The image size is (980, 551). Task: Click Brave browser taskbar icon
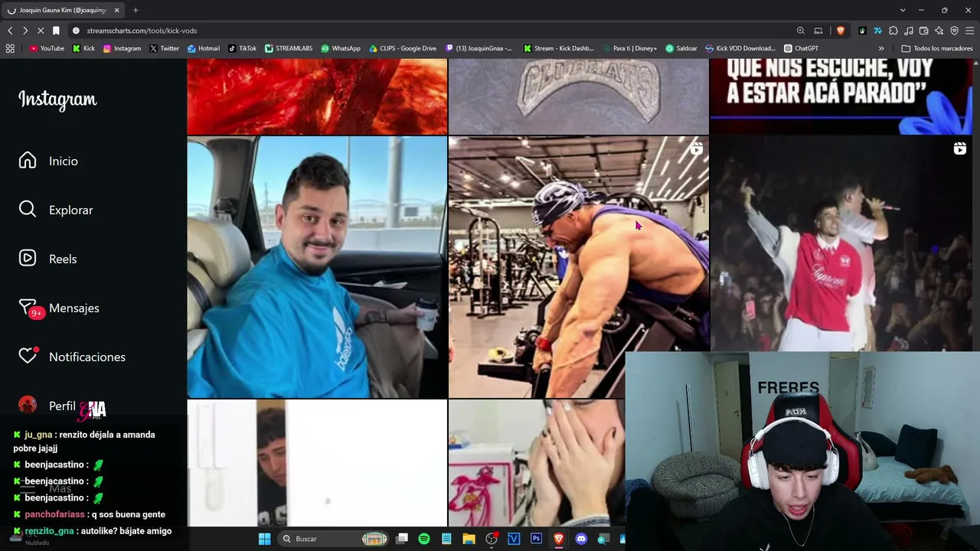coord(559,539)
